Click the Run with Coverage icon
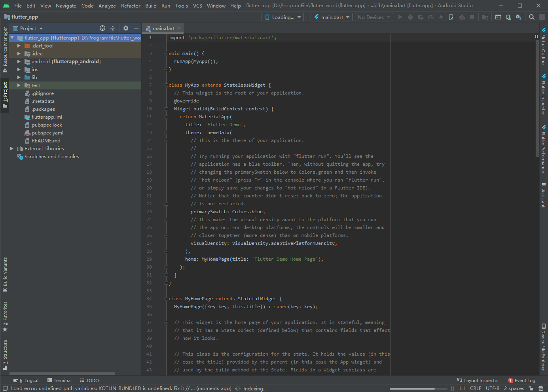 click(x=421, y=17)
